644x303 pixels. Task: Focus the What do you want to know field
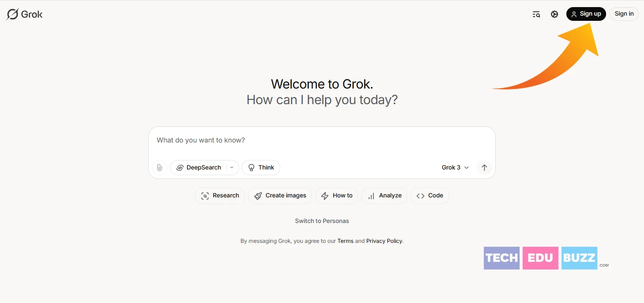click(x=322, y=141)
